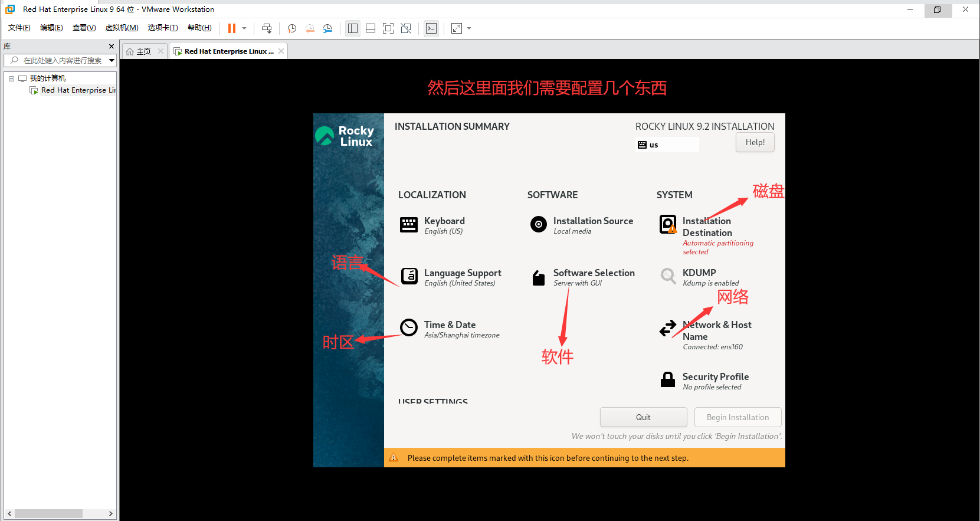
Task: Click the Language Support icon
Action: point(409,276)
